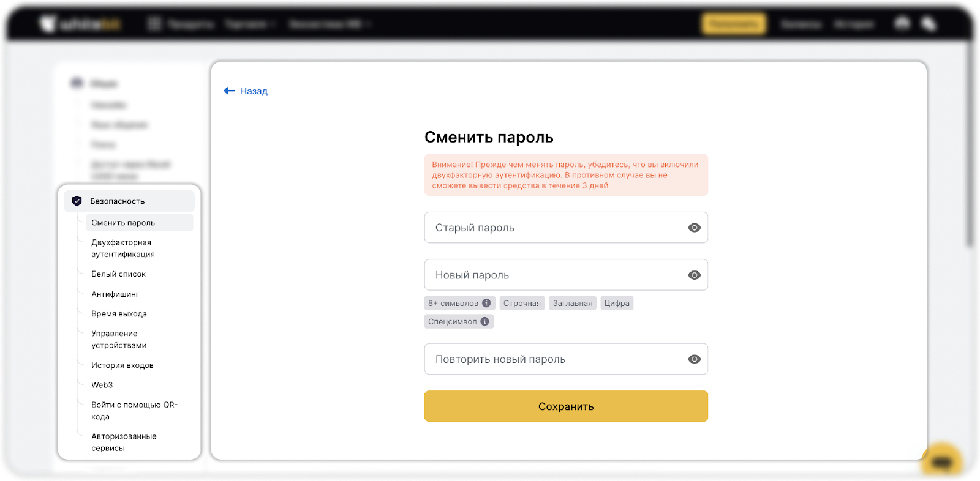Click into the Новый пароль field
The height and width of the screenshot is (481, 980).
coord(554,275)
